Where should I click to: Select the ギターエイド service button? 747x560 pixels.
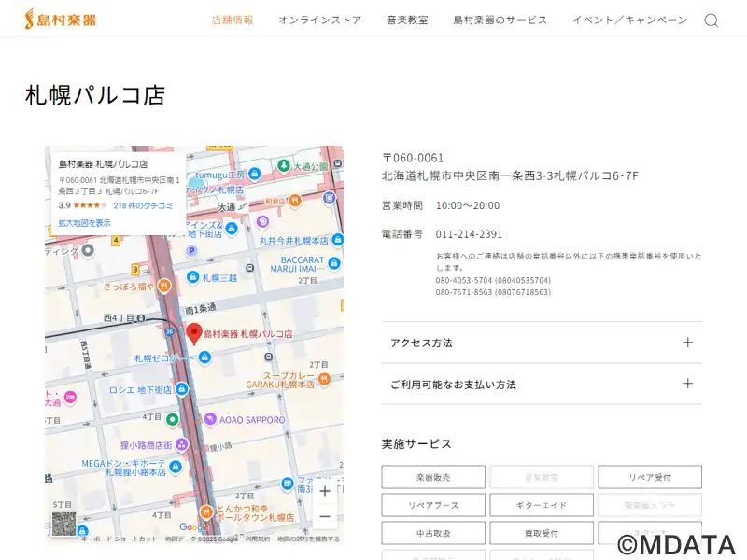point(542,505)
